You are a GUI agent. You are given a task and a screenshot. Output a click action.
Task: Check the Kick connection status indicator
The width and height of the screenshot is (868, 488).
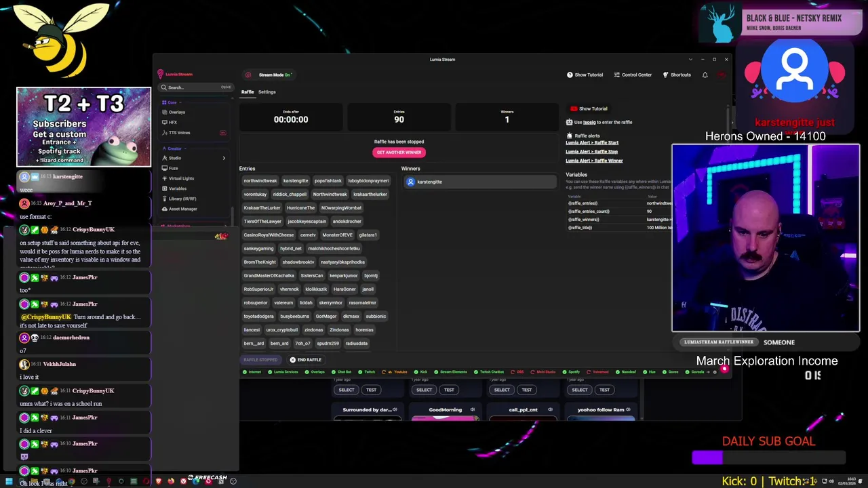[x=421, y=372]
